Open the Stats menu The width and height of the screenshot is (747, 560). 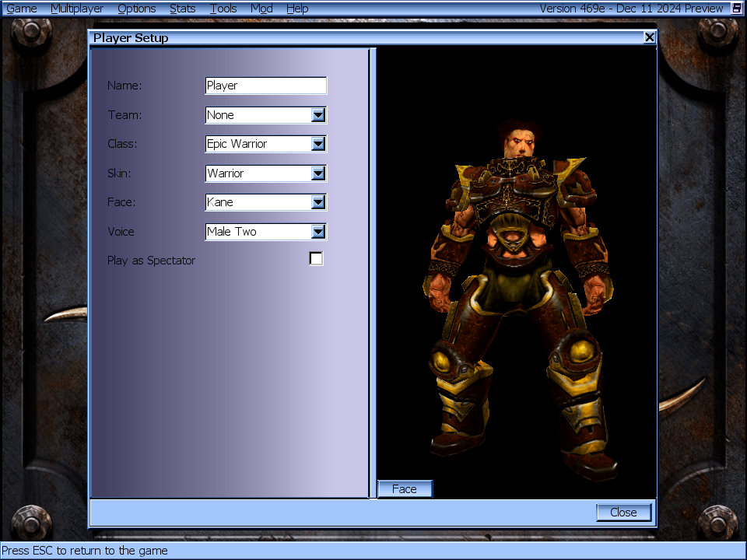click(182, 9)
